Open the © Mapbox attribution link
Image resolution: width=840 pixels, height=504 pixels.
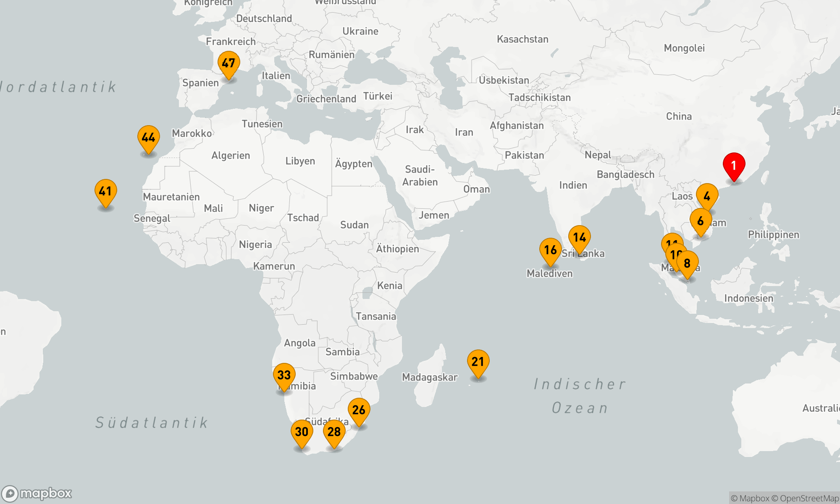750,498
